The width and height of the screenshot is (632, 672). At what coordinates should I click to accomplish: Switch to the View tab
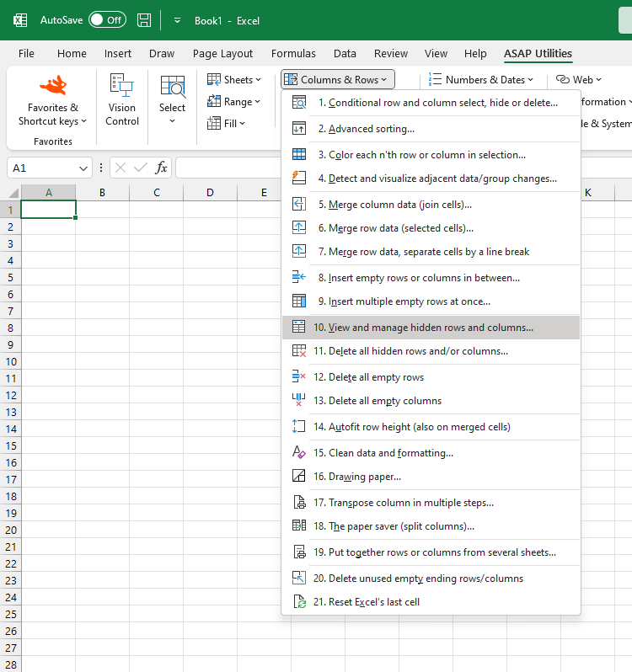pos(436,54)
